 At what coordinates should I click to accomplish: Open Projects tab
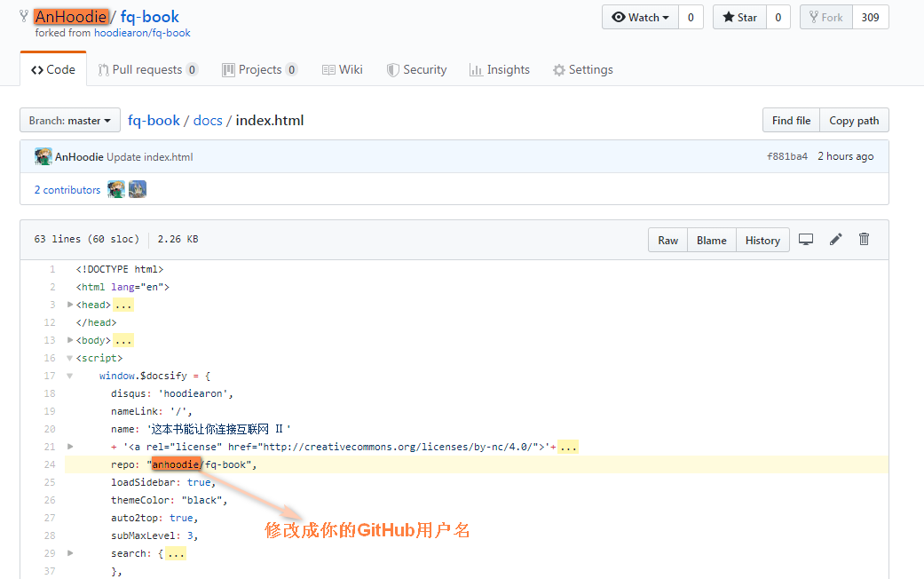coord(259,69)
